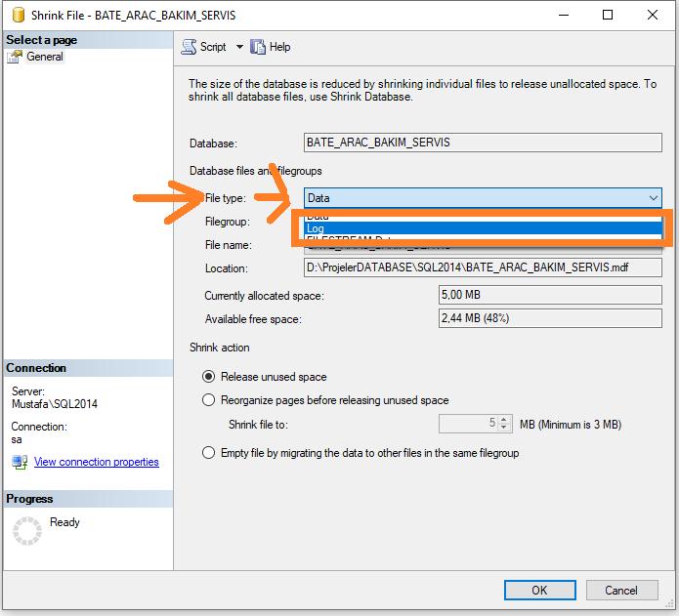The width and height of the screenshot is (679, 616).
Task: Open the Script dropdown arrow
Action: tap(239, 47)
